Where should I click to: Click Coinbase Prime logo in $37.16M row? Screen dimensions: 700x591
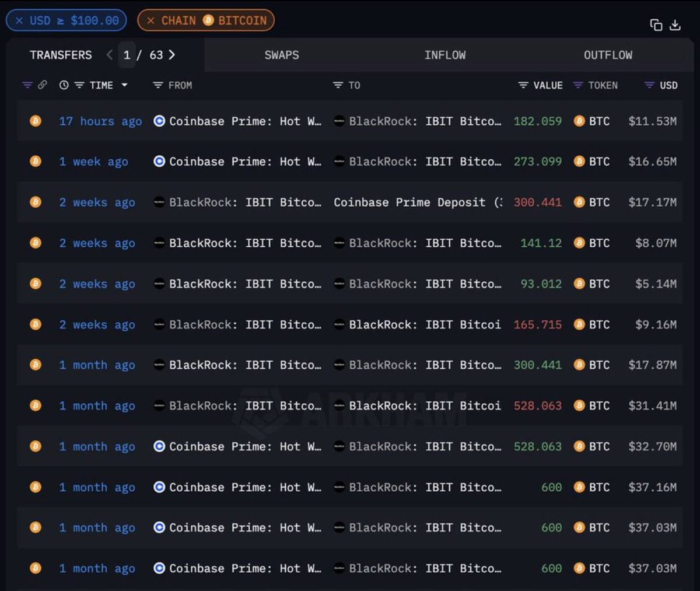[159, 487]
